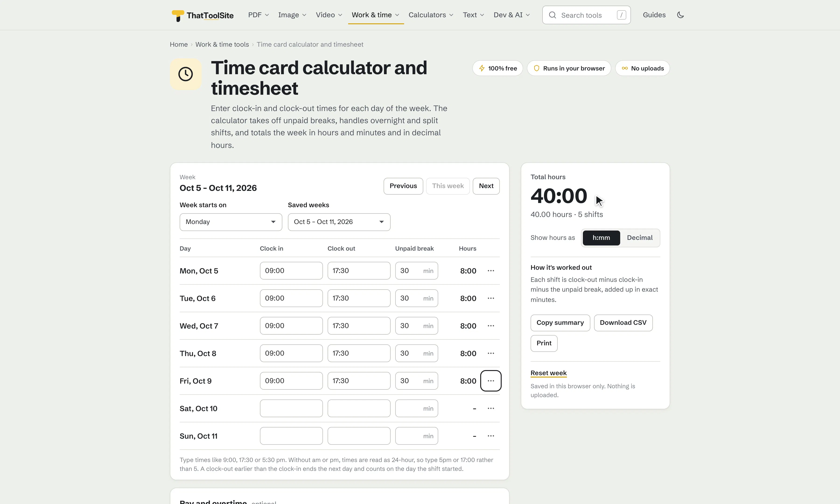Open more options for Sat, Oct 10
The image size is (840, 504).
(x=491, y=408)
